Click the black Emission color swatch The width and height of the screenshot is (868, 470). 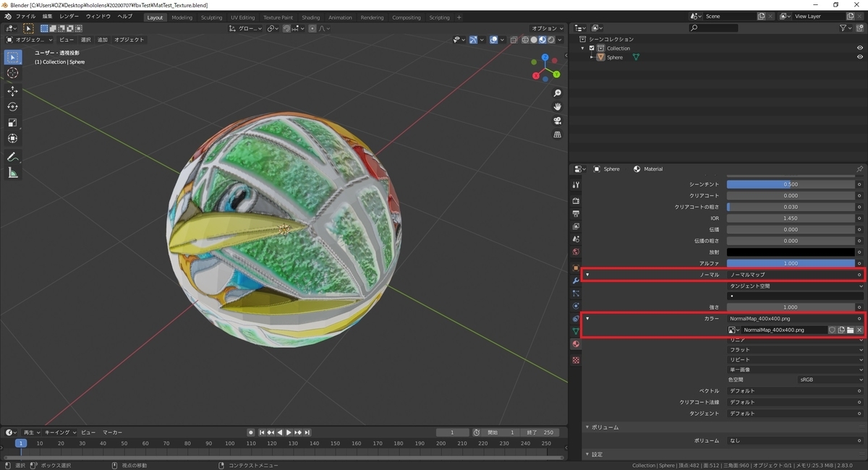[791, 252]
